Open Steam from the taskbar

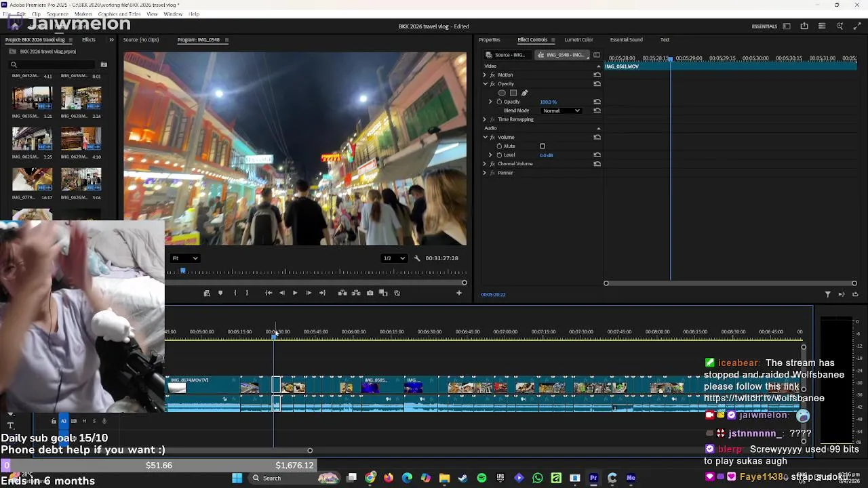click(462, 478)
